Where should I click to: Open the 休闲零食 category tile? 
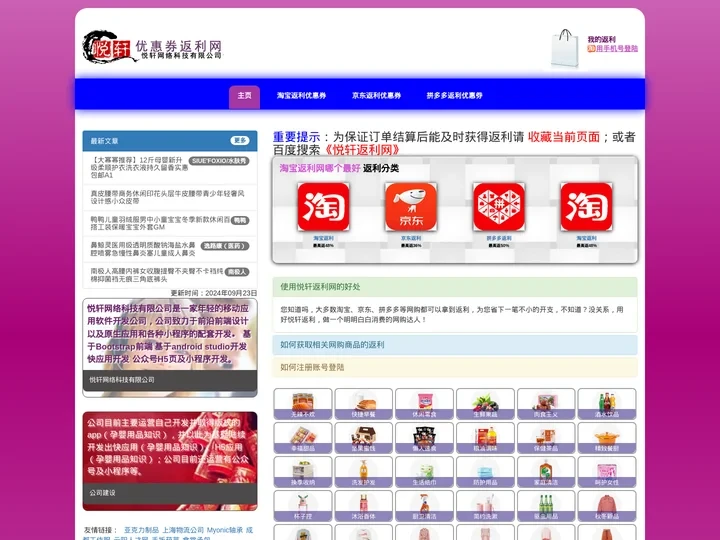click(424, 404)
